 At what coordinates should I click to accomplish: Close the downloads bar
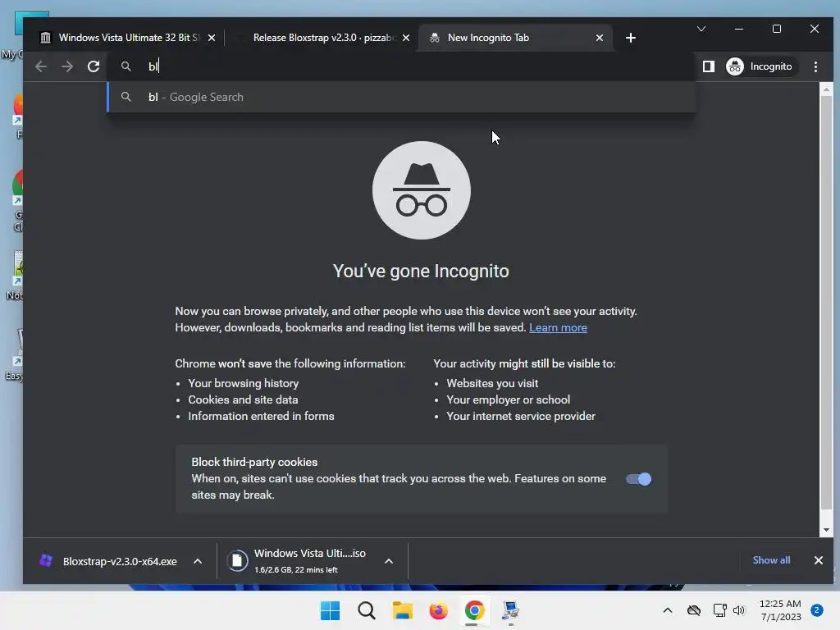pyautogui.click(x=819, y=560)
